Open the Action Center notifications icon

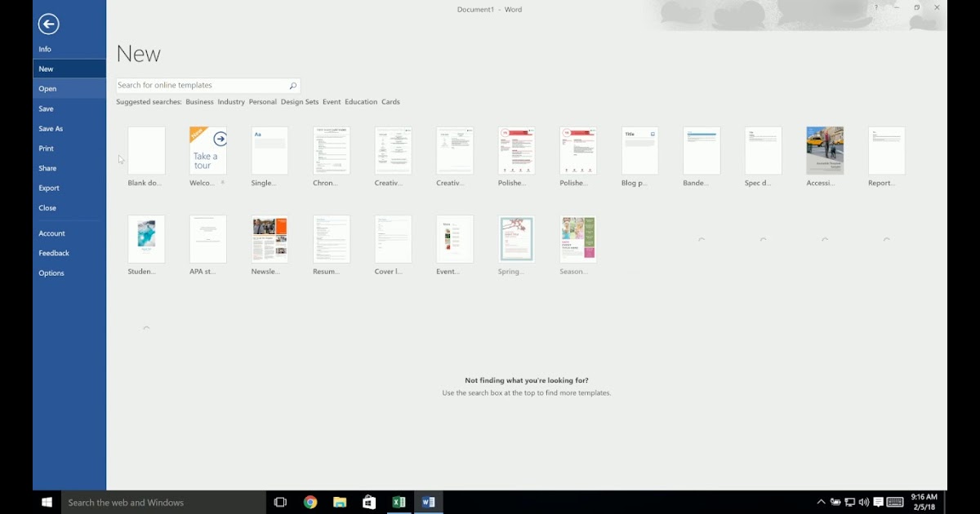click(x=879, y=503)
